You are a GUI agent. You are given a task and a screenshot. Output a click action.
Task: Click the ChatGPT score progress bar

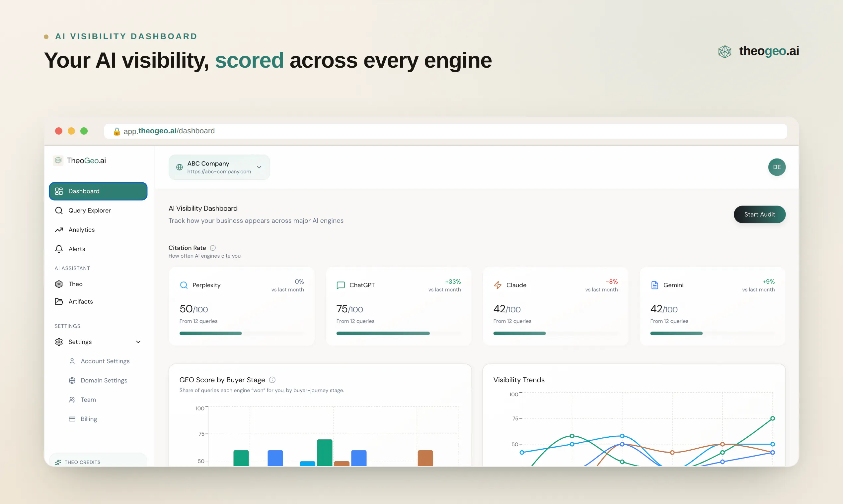tap(399, 334)
